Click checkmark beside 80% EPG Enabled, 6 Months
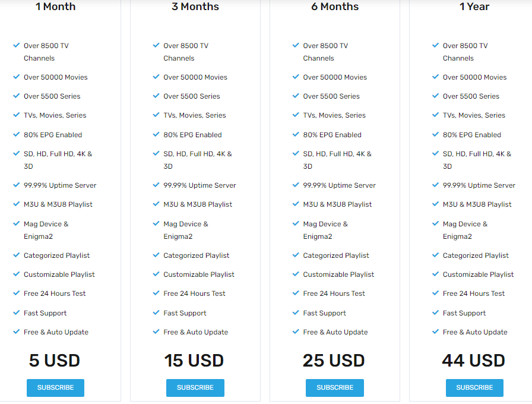This screenshot has width=532, height=404. [x=296, y=134]
